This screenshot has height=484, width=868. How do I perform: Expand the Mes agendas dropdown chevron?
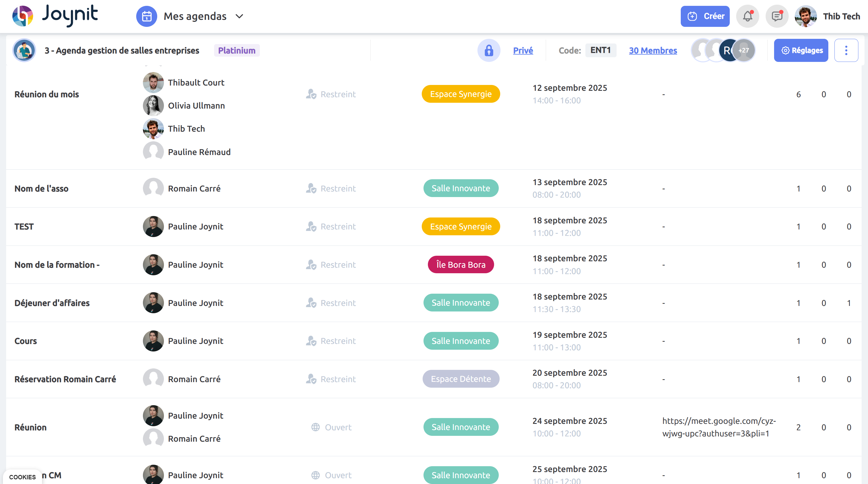239,16
